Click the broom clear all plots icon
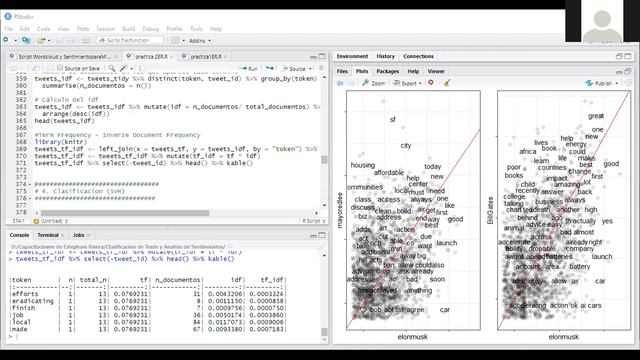Viewport: 640px width, 360px height. (x=447, y=83)
